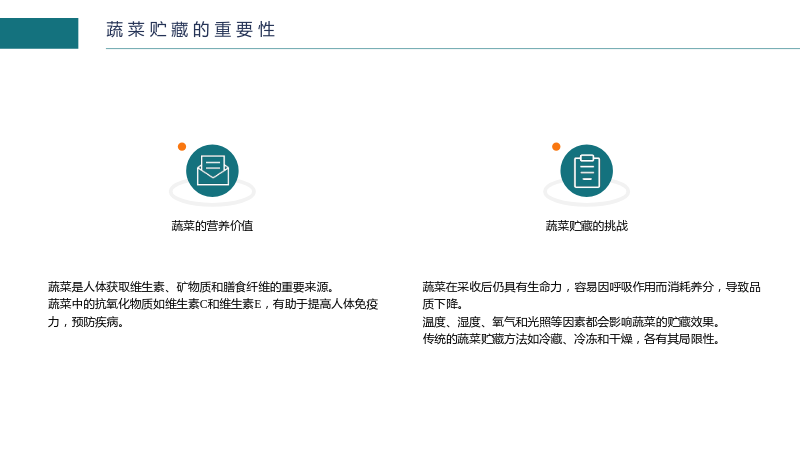Screen dimensions: 800x450
Task: Select the line about 维生素、矿物质和膳食纤维
Action: [191, 287]
